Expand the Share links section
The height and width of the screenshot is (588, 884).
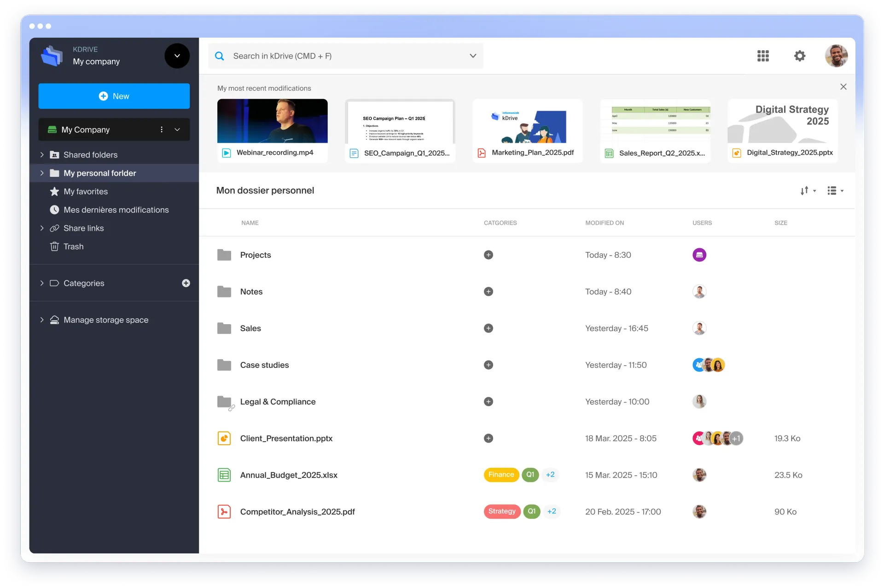42,228
